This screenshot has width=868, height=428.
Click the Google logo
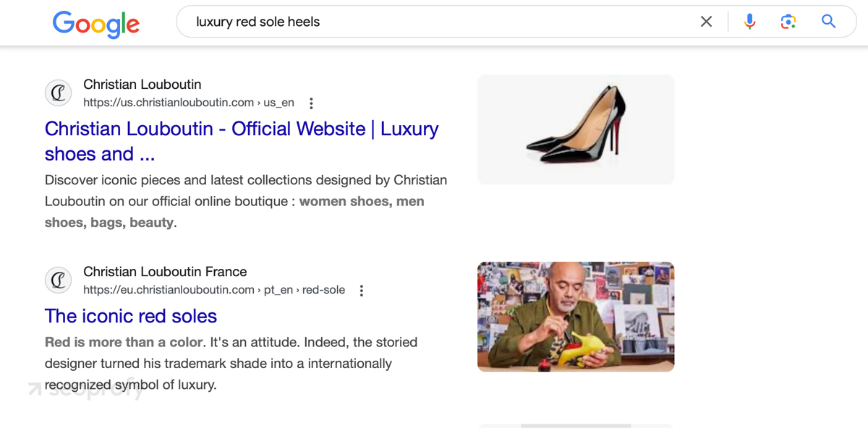coord(95,23)
